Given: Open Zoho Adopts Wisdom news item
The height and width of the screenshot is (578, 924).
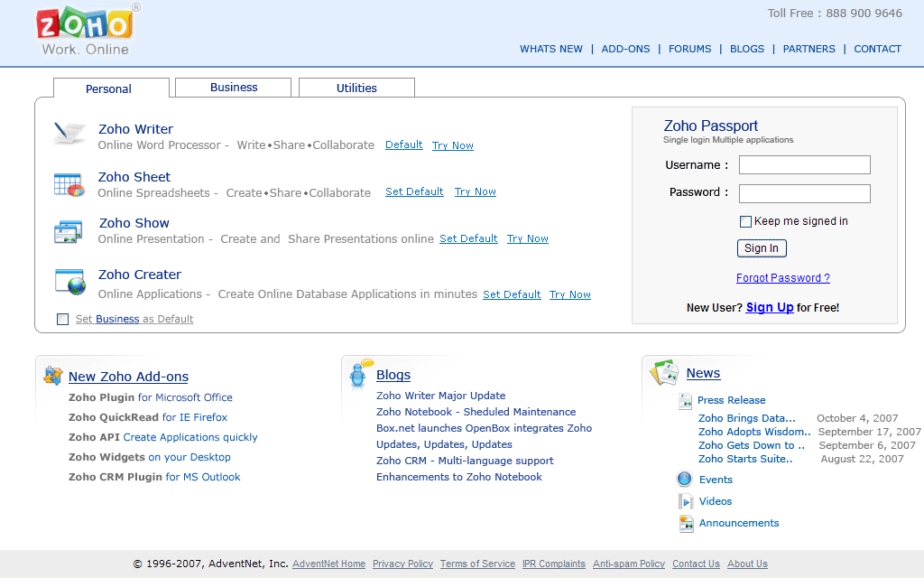Looking at the screenshot, I should pos(754,432).
